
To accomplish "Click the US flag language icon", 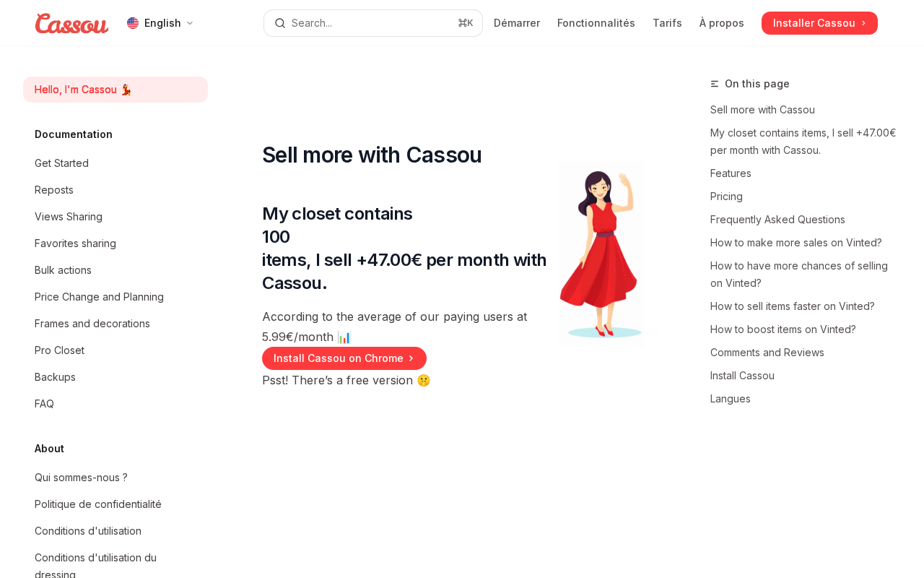I will click(x=133, y=23).
